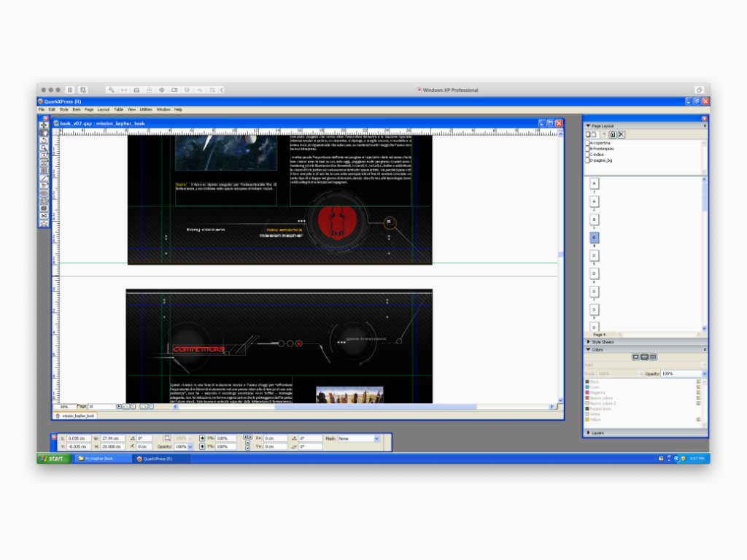This screenshot has width=747, height=560.
Task: Click the VM pause button in toolbar
Action: coord(70,90)
